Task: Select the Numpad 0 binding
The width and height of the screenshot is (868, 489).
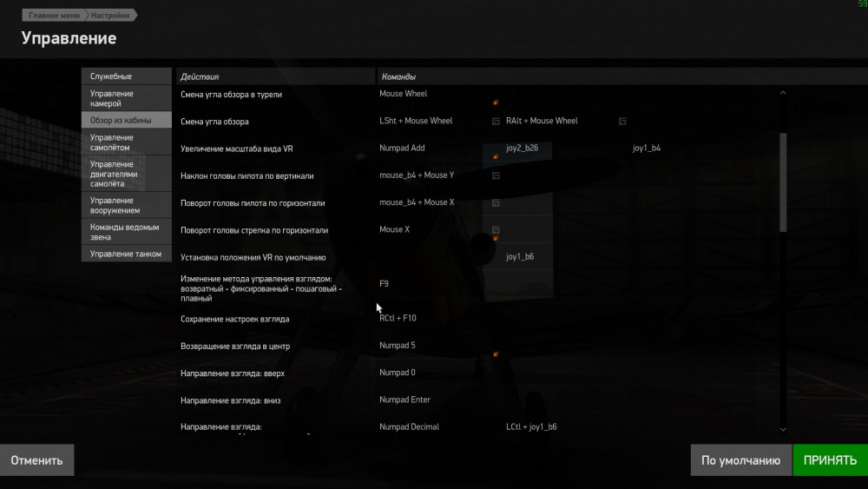Action: (397, 372)
